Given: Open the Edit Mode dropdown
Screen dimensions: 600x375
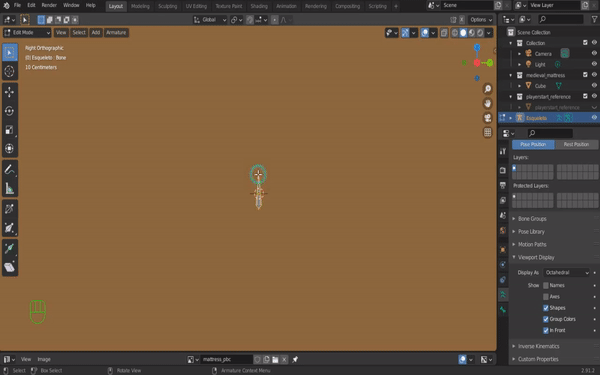Looking at the screenshot, I should [x=27, y=33].
